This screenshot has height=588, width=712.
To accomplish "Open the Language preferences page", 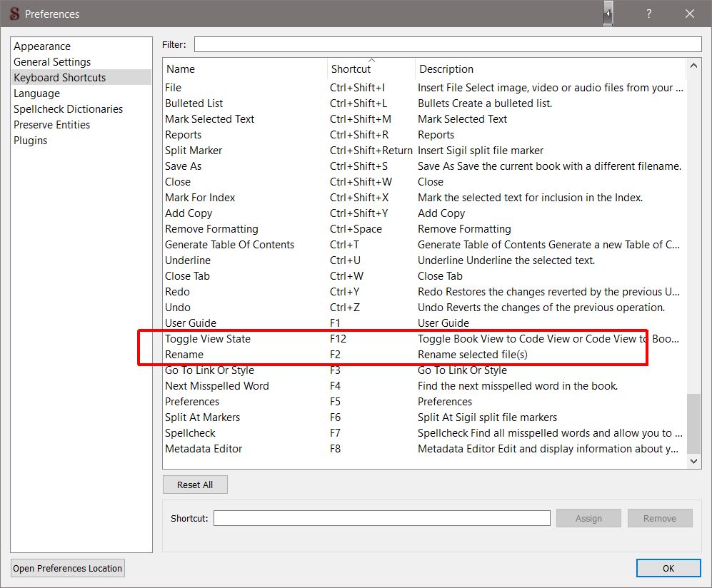I will pos(37,93).
